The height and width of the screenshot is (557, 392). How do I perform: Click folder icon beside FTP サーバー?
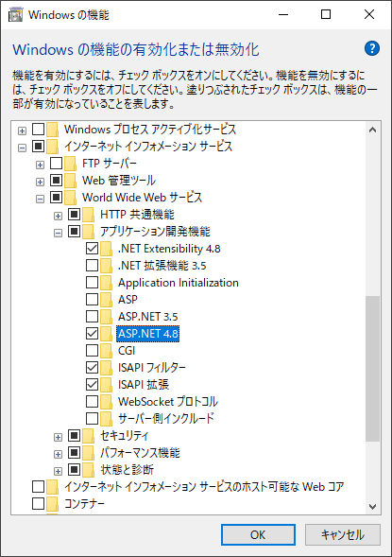[70, 164]
